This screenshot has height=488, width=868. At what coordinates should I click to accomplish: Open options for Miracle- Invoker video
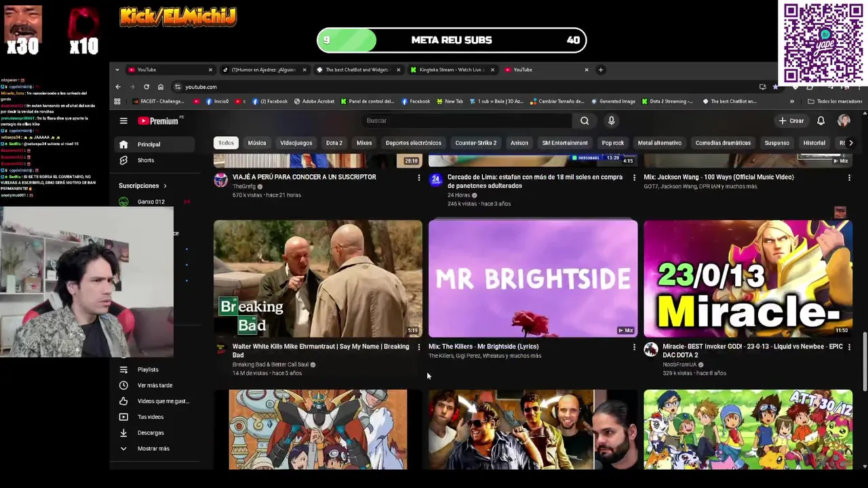pos(849,347)
